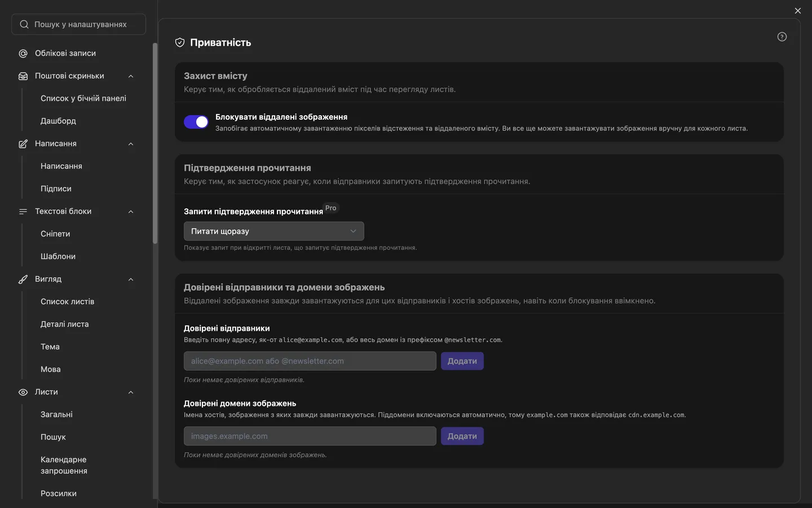Click the eye icon beside Листи

tap(23, 392)
